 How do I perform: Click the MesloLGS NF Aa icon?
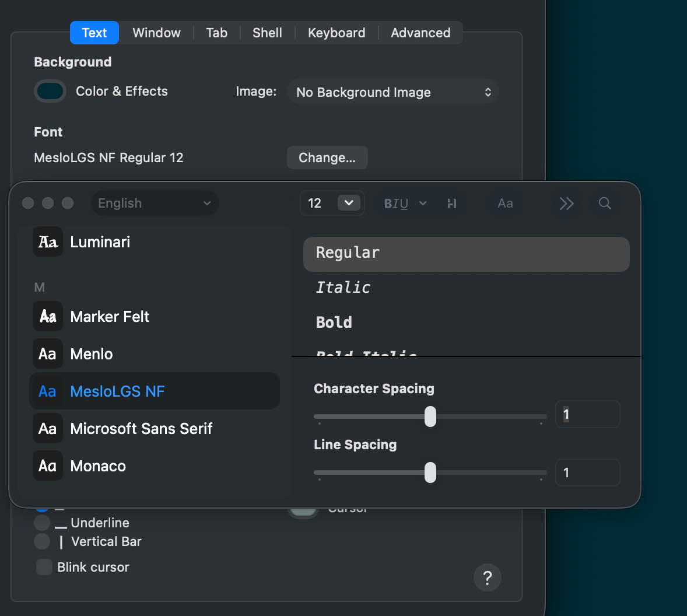[x=48, y=391]
